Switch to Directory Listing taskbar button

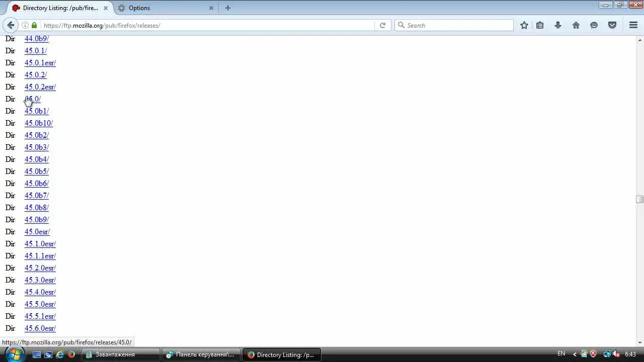(x=281, y=354)
